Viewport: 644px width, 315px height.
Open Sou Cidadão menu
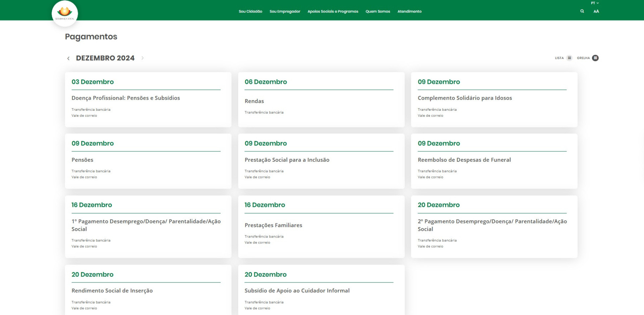[x=250, y=11]
